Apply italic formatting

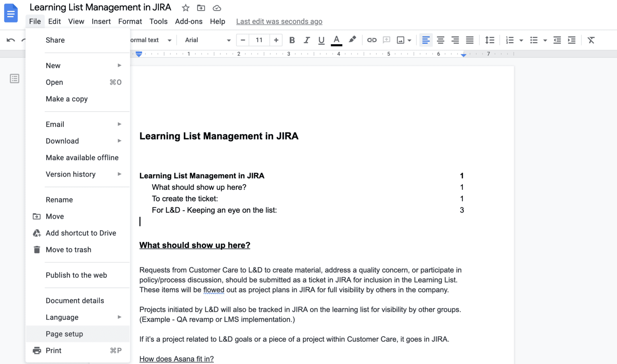(306, 40)
